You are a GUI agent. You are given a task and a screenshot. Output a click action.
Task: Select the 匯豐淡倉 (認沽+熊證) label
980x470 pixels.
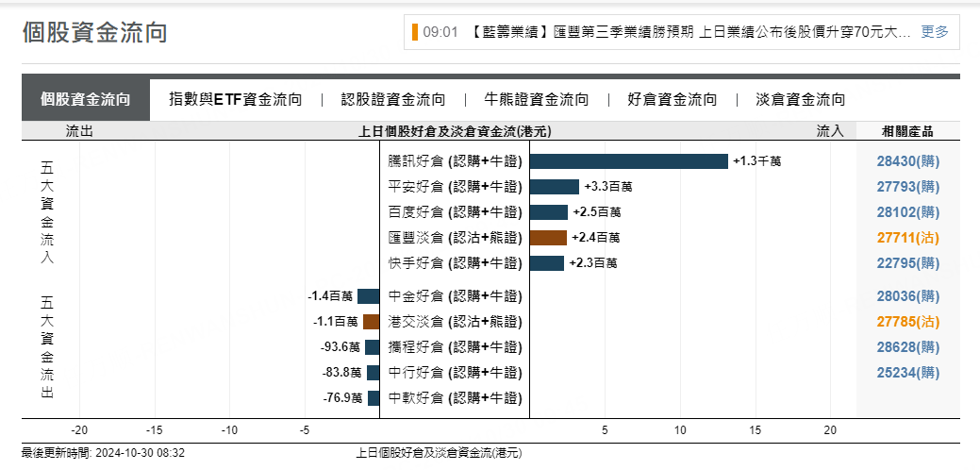(455, 238)
